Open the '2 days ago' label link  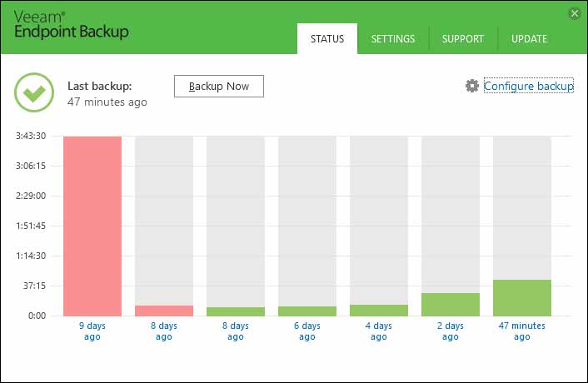[x=451, y=331]
